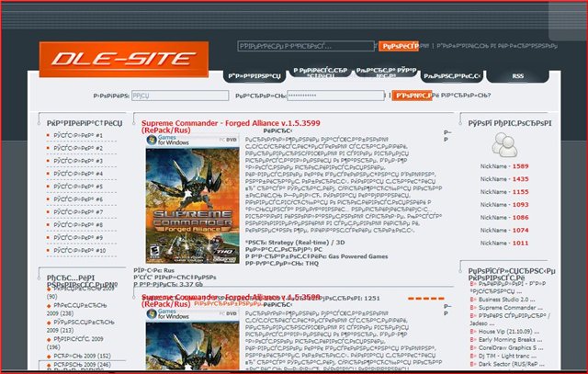
Task: Open archive link 2009 (213)
Action: 79,326
